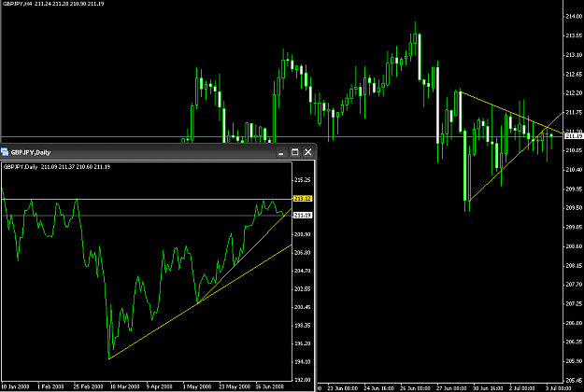The image size is (584, 392).
Task: Click the chart icon of GBPJPY,Daily window
Action: [x=5, y=152]
